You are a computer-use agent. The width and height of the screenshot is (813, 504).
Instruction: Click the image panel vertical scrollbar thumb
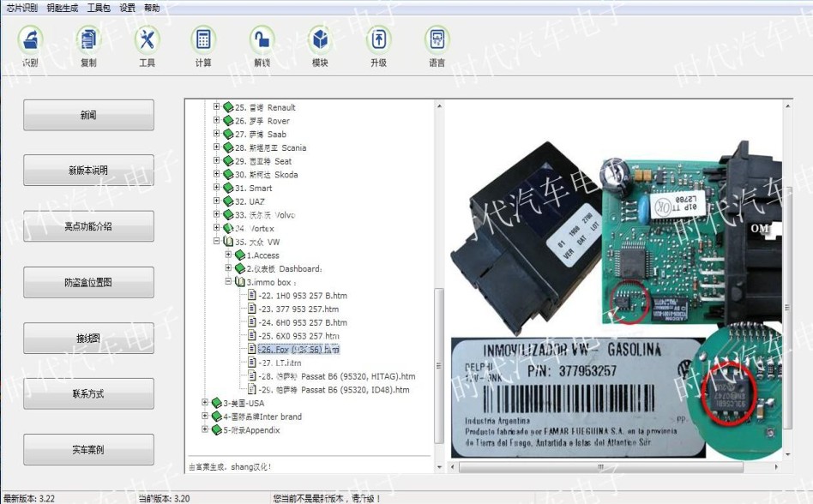787,308
